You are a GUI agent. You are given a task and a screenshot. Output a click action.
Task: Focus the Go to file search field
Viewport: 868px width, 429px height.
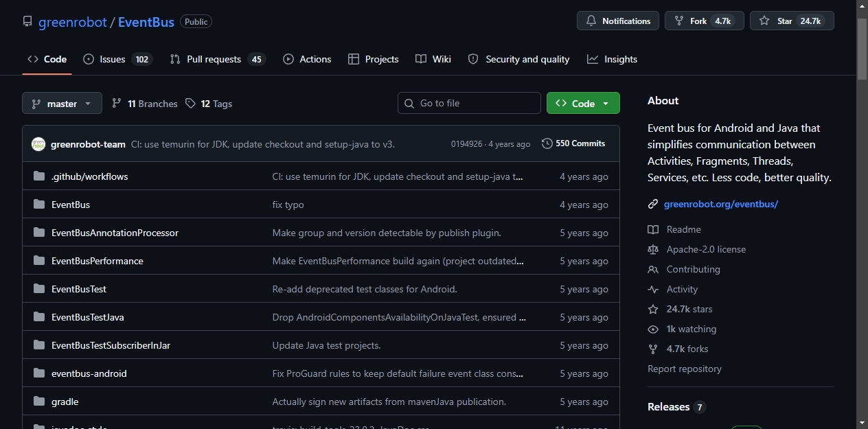coord(469,103)
